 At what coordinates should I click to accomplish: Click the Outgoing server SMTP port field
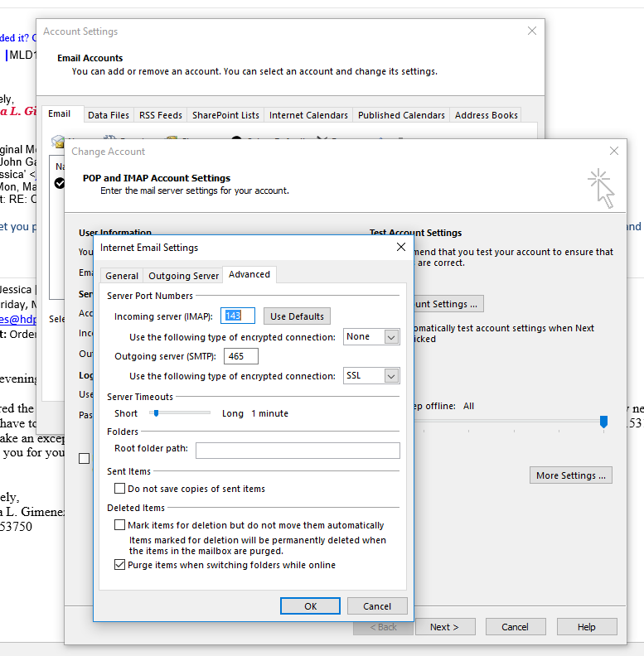(x=240, y=356)
